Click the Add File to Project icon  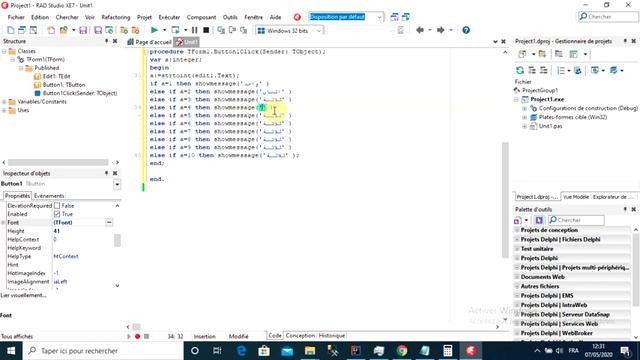click(124, 30)
